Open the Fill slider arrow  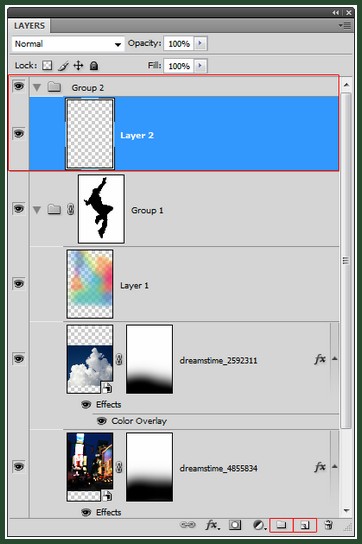200,66
